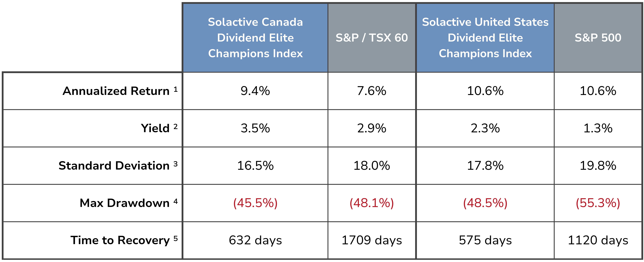
Task: Select the 17.8% standard deviation cell
Action: [x=485, y=166]
